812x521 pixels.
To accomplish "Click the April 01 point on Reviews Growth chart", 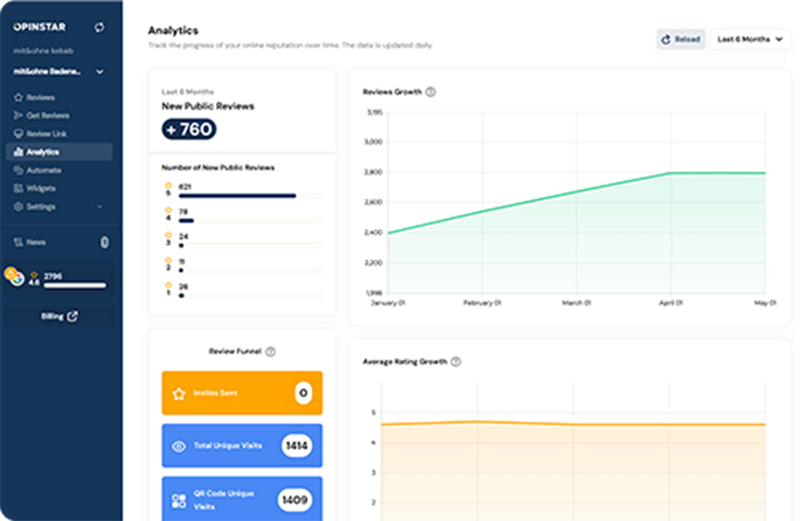I will point(671,173).
